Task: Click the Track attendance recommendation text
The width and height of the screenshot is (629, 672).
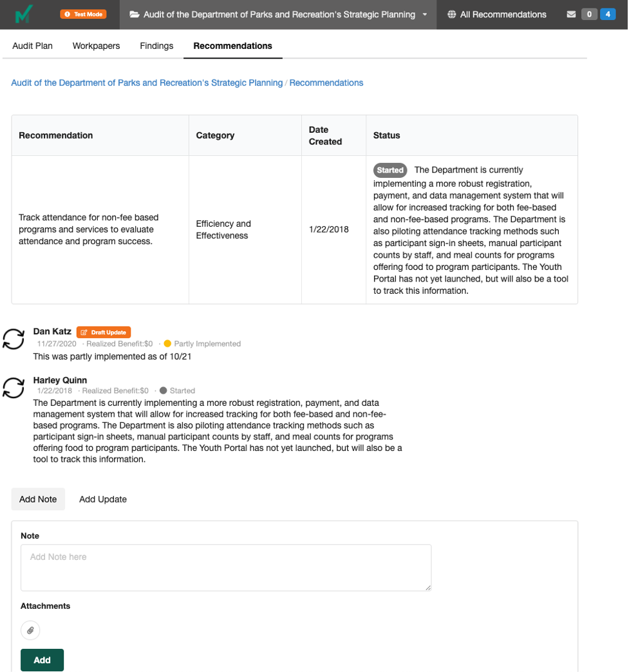Action: pyautogui.click(x=89, y=229)
